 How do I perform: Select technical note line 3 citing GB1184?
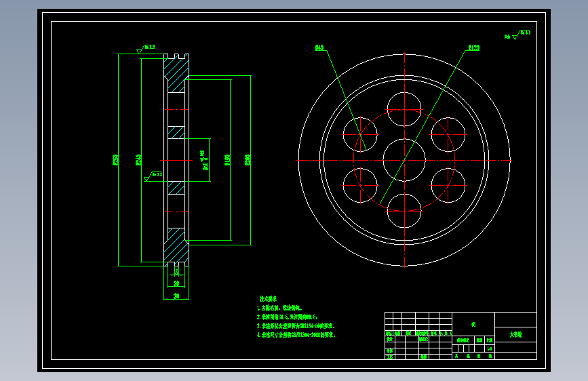click(296, 326)
